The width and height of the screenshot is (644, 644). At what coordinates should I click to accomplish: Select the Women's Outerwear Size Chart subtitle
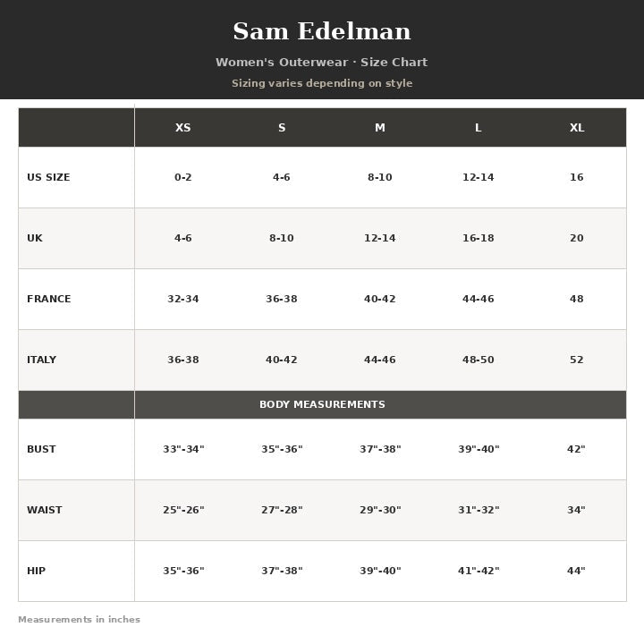pos(322,62)
